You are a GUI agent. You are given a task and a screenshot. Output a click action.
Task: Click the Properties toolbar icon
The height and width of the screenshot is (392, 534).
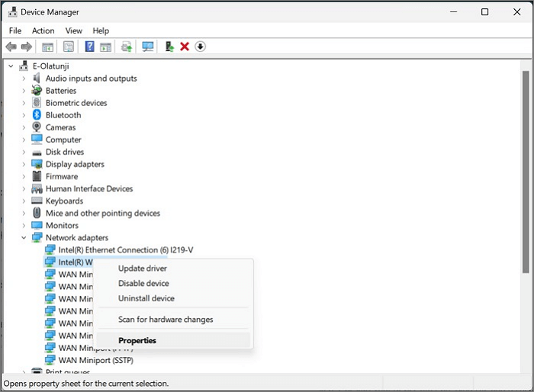tap(68, 47)
